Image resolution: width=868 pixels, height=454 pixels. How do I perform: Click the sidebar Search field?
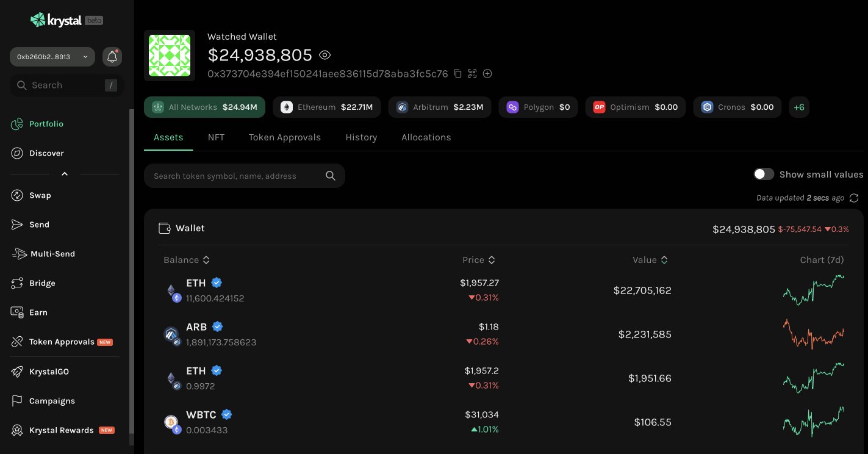[x=67, y=85]
